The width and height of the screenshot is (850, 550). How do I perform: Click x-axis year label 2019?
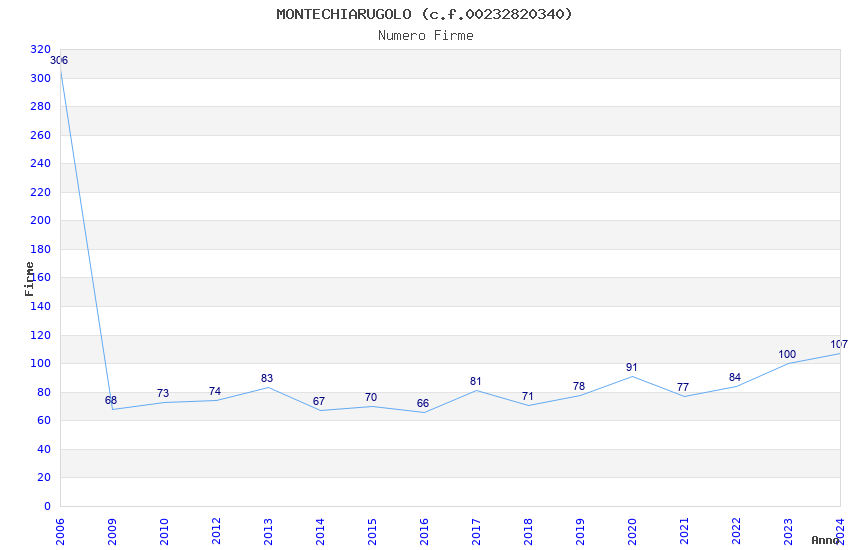pos(580,532)
